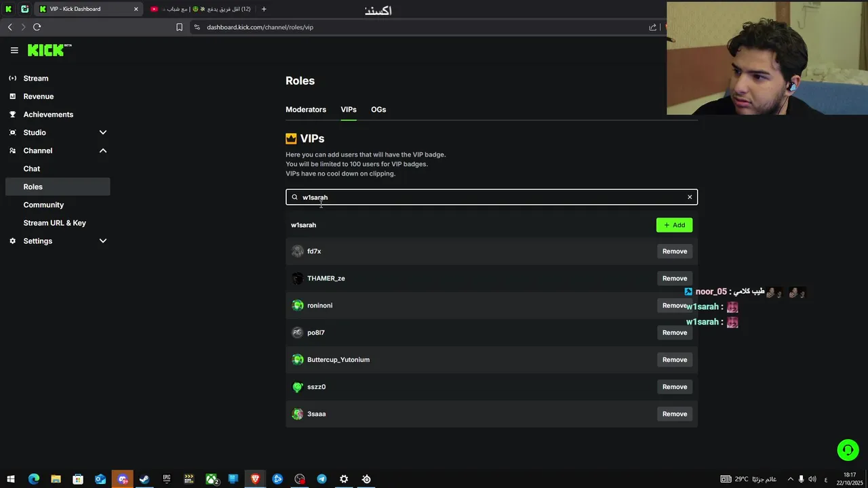Bookmark this page
The image size is (868, 488).
point(179,27)
